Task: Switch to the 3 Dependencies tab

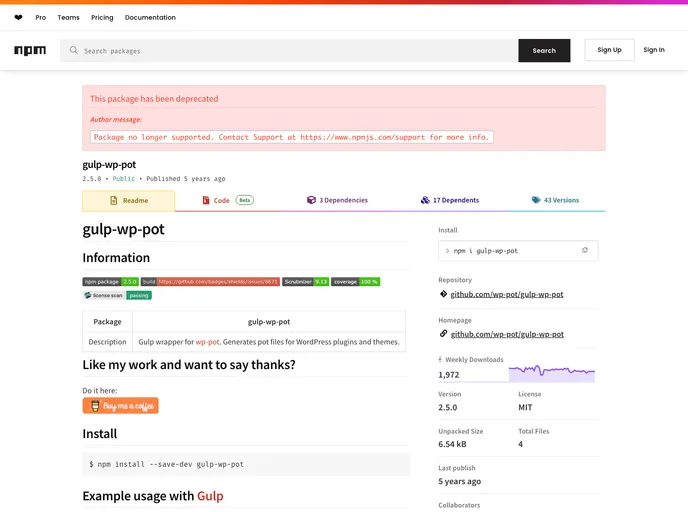Action: pos(337,200)
